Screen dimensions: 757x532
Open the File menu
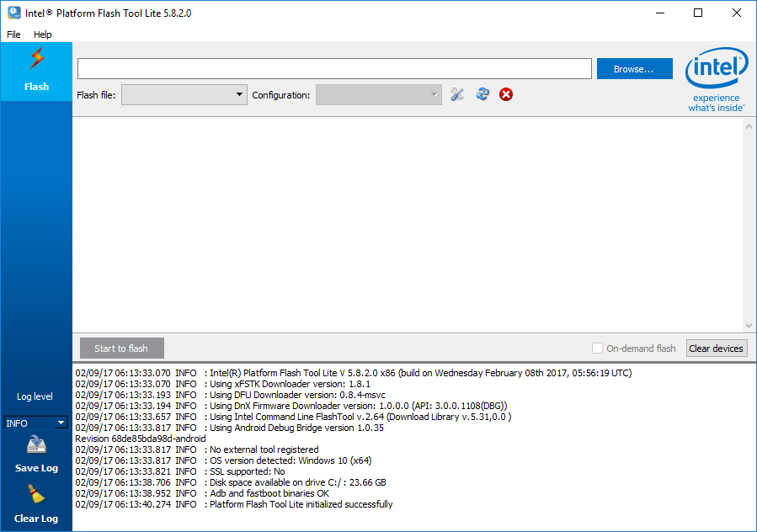(x=13, y=35)
